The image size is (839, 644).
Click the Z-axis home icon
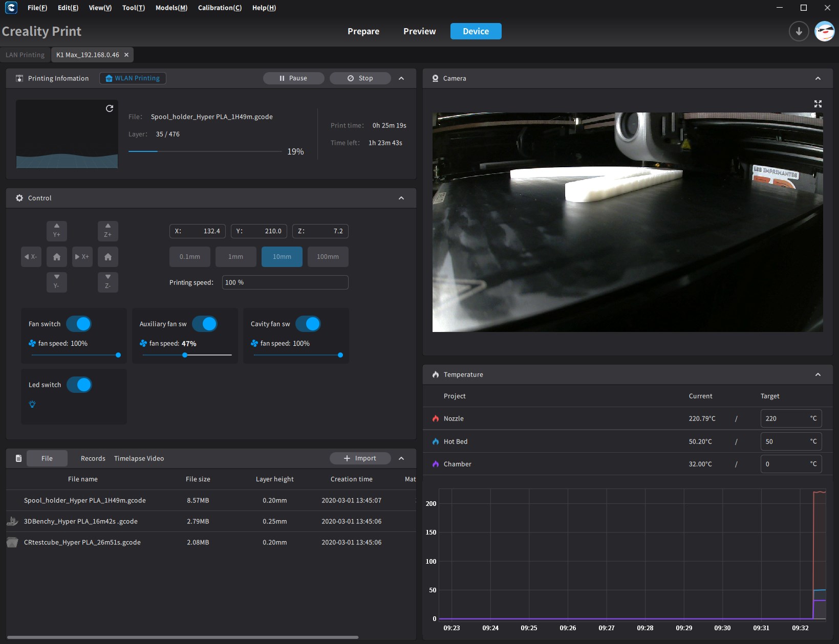pos(108,257)
